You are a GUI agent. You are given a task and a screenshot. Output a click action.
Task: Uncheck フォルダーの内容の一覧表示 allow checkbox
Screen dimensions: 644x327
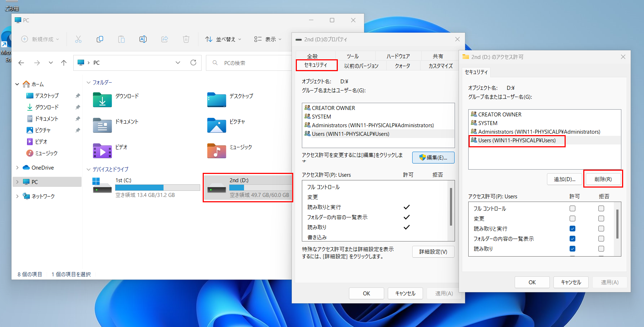pyautogui.click(x=572, y=239)
